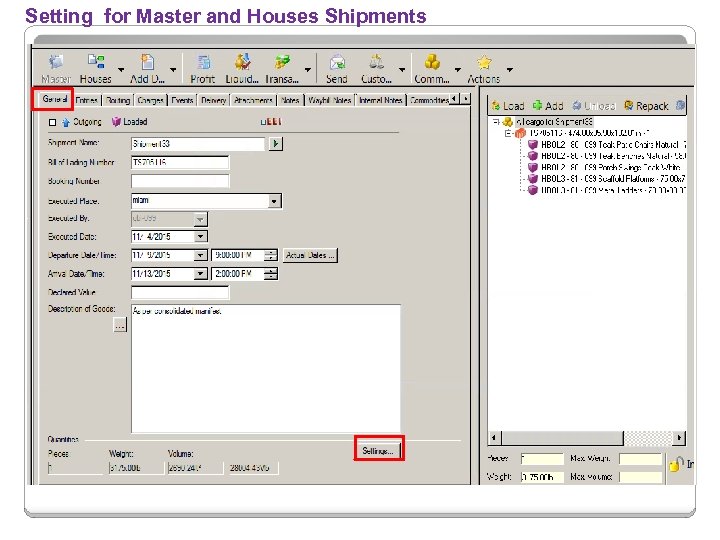Toggle the checkbox next to Outgoing
The image size is (720, 540).
[x=52, y=122]
